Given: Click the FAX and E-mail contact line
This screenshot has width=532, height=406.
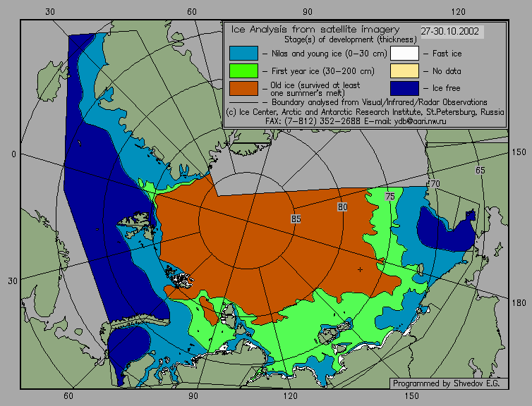Looking at the screenshot, I should 356,121.
